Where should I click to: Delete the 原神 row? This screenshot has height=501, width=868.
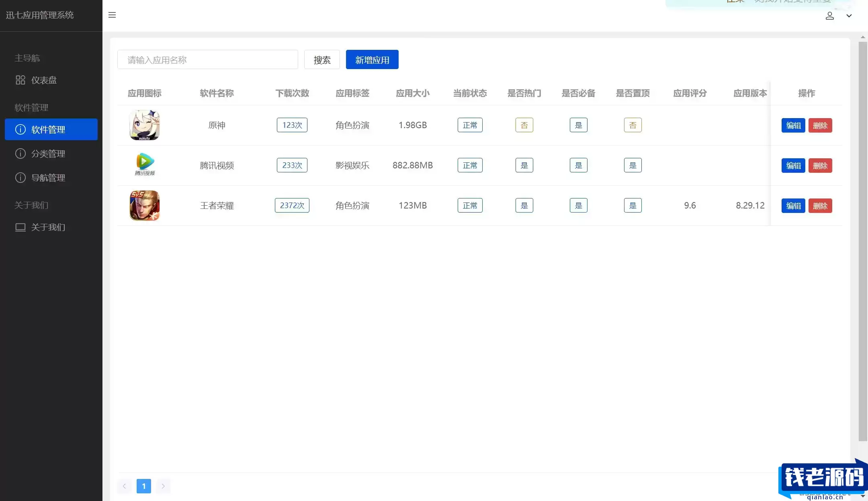(820, 125)
